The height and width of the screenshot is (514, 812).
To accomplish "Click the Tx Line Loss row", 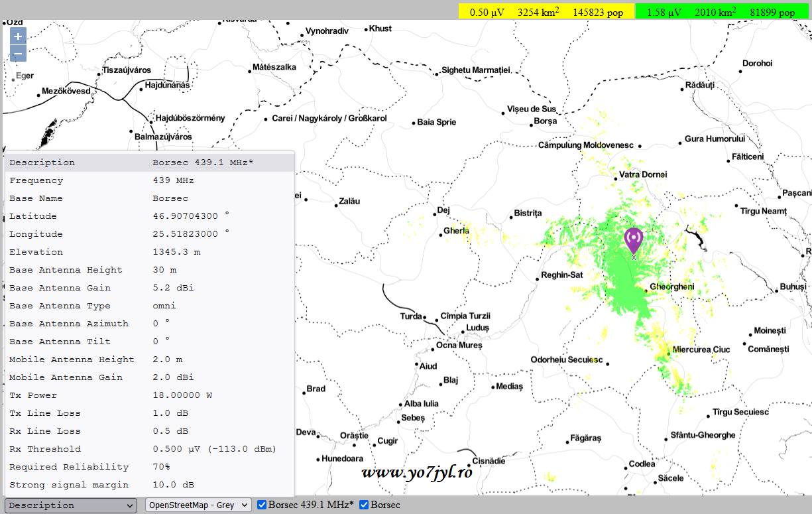I will (150, 413).
